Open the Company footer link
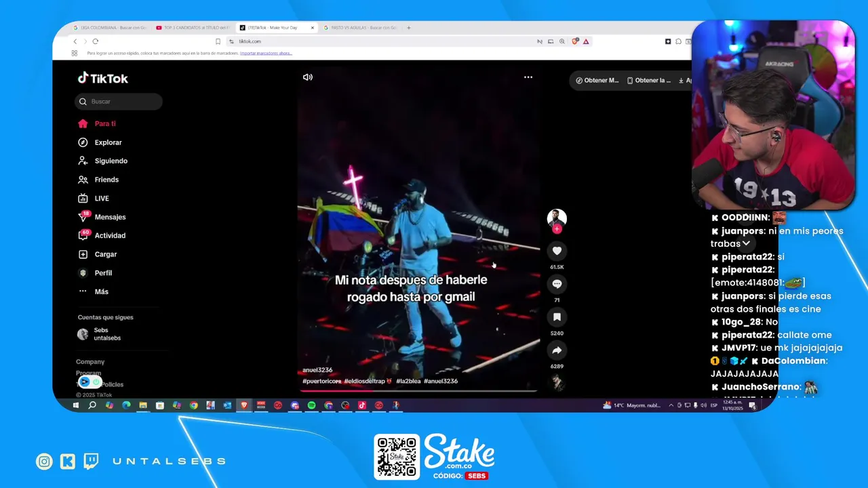Viewport: 868px width, 488px height. click(x=90, y=362)
